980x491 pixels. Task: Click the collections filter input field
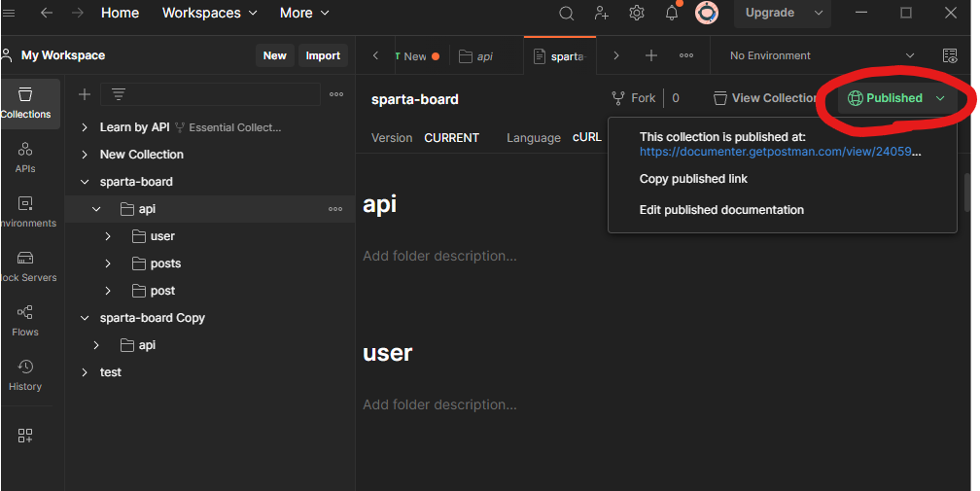pyautogui.click(x=210, y=94)
